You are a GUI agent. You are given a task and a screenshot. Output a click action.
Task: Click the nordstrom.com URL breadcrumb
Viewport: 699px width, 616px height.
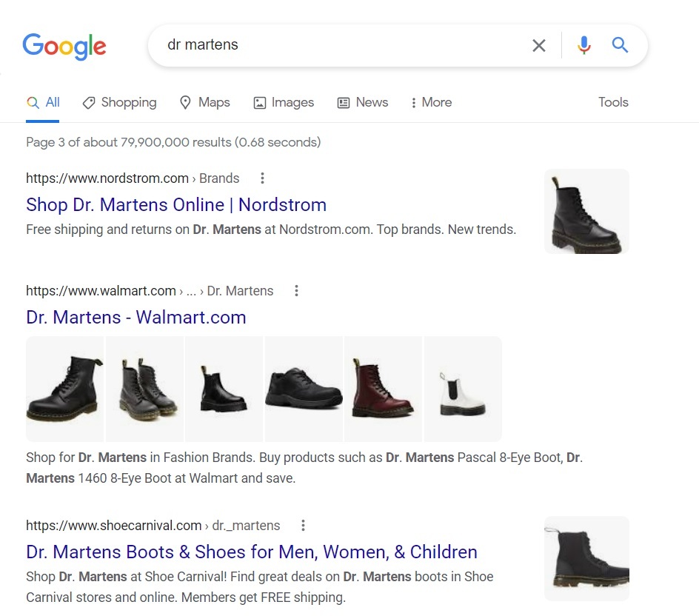133,178
